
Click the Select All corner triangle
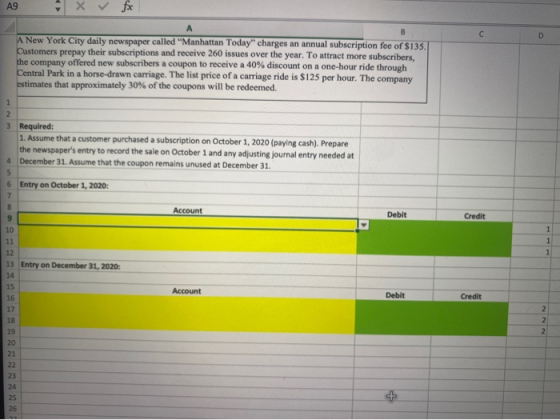pos(9,27)
